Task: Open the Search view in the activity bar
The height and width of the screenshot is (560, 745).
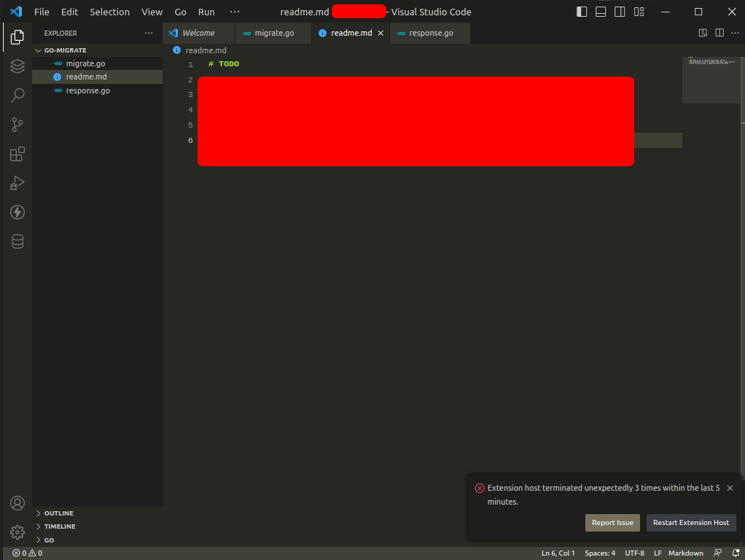Action: [x=17, y=96]
